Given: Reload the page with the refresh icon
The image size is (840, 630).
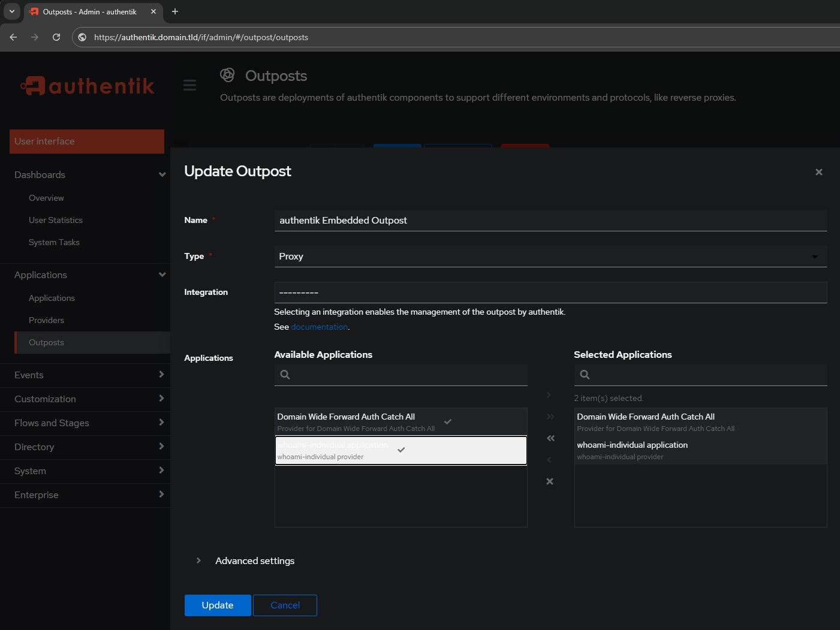Looking at the screenshot, I should (x=56, y=37).
